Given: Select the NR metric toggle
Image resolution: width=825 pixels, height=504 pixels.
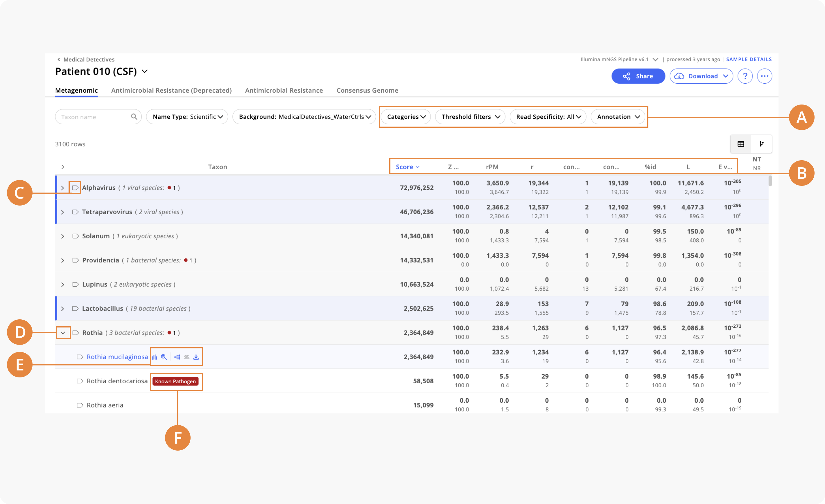Looking at the screenshot, I should click(x=757, y=168).
